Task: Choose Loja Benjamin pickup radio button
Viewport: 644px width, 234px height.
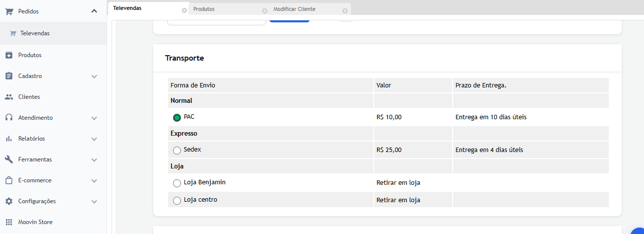Action: click(176, 183)
